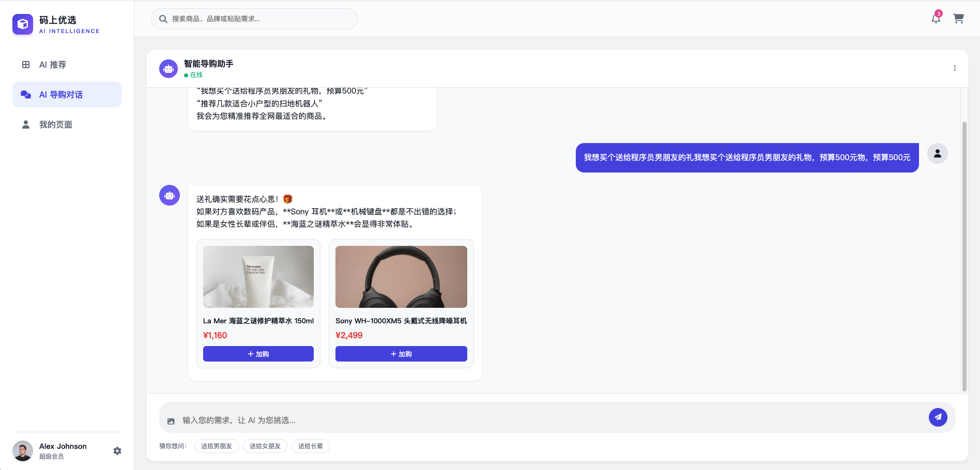Add La Mer 精萃水 to cart with 加购
980x470 pixels.
(258, 354)
